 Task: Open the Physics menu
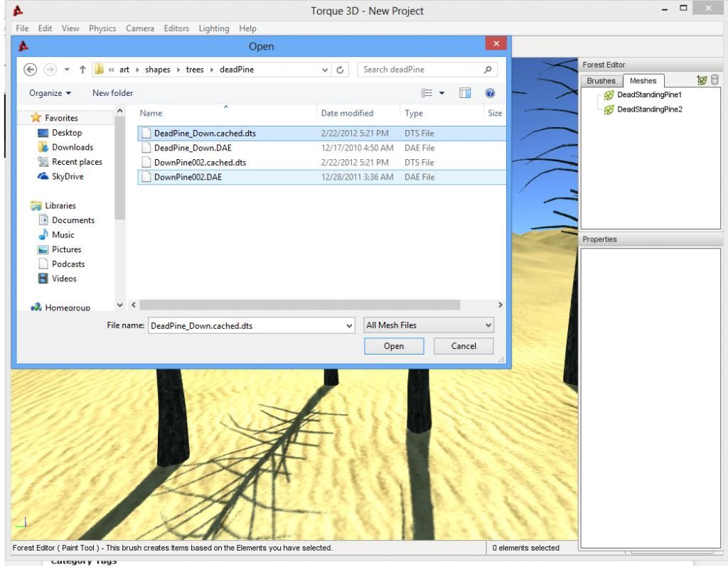coord(102,28)
